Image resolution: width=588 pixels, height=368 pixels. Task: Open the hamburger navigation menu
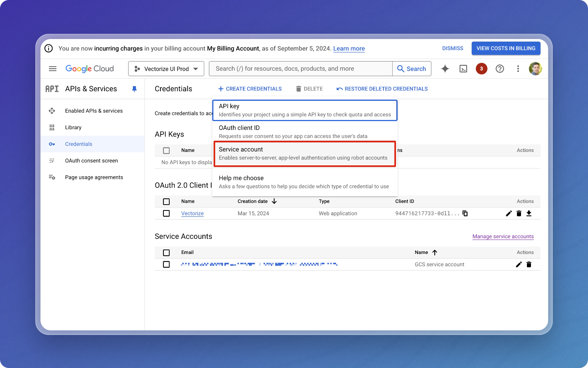tap(53, 69)
